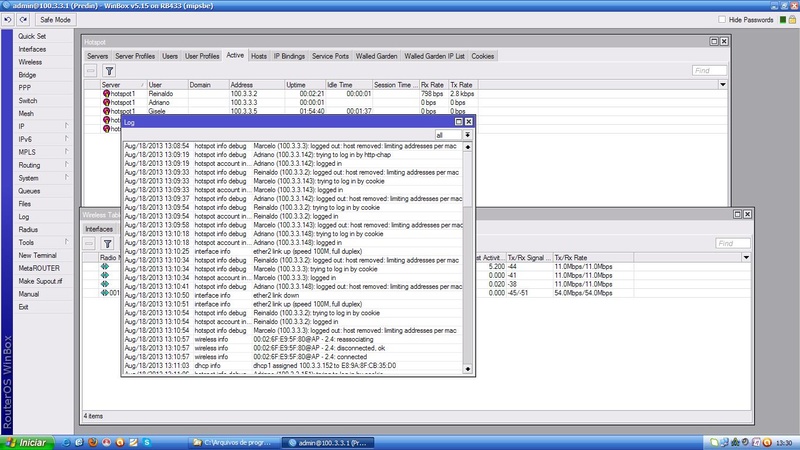Viewport: 800px width, 450px height.
Task: Click the filter funnel icon in Hotspot
Action: click(109, 71)
